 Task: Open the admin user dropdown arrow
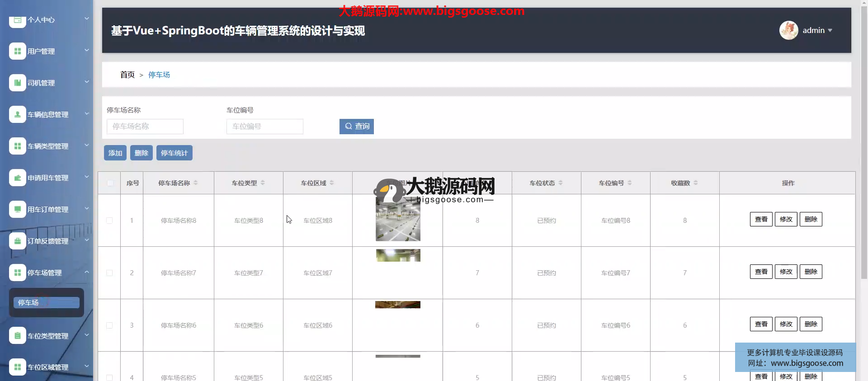tap(830, 30)
